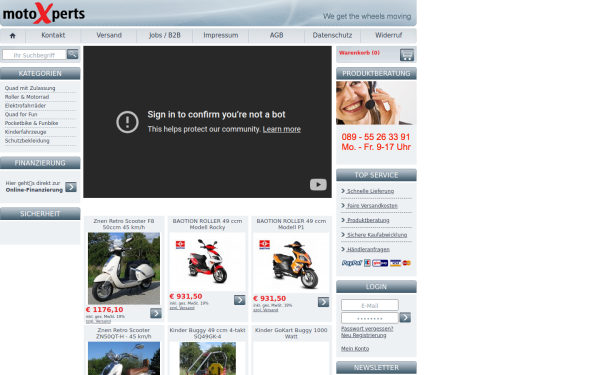The height and width of the screenshot is (375, 600).
Task: Focus the password login field
Action: [370, 318]
